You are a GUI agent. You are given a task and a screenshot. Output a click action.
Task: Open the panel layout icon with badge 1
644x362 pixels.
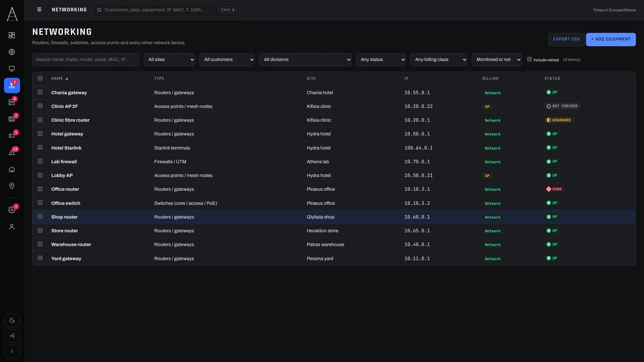[12, 136]
